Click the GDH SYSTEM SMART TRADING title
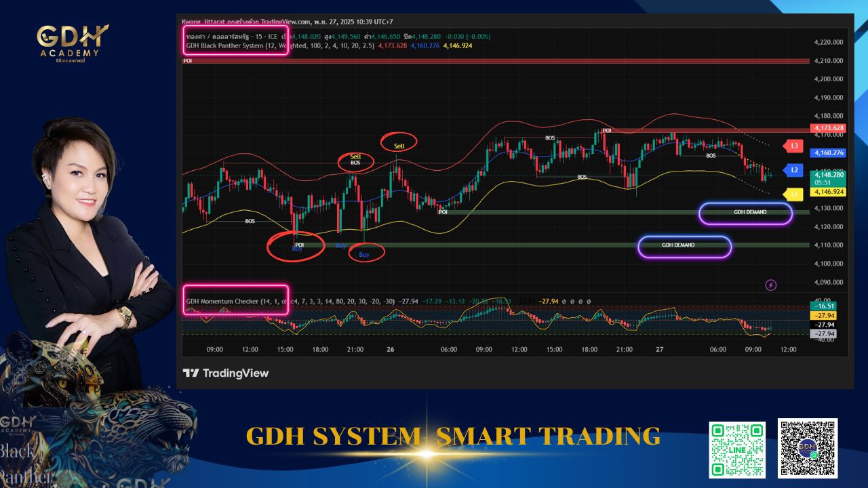868x488 pixels. pos(453,436)
